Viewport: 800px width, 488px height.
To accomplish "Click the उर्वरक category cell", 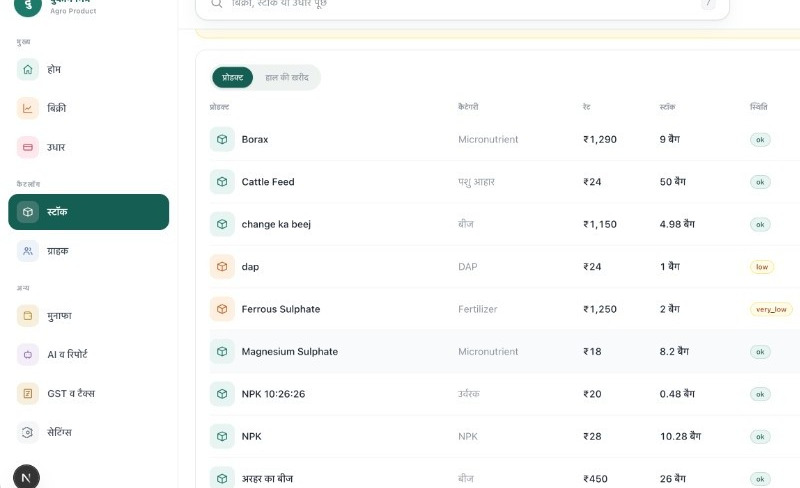I will (x=468, y=394).
